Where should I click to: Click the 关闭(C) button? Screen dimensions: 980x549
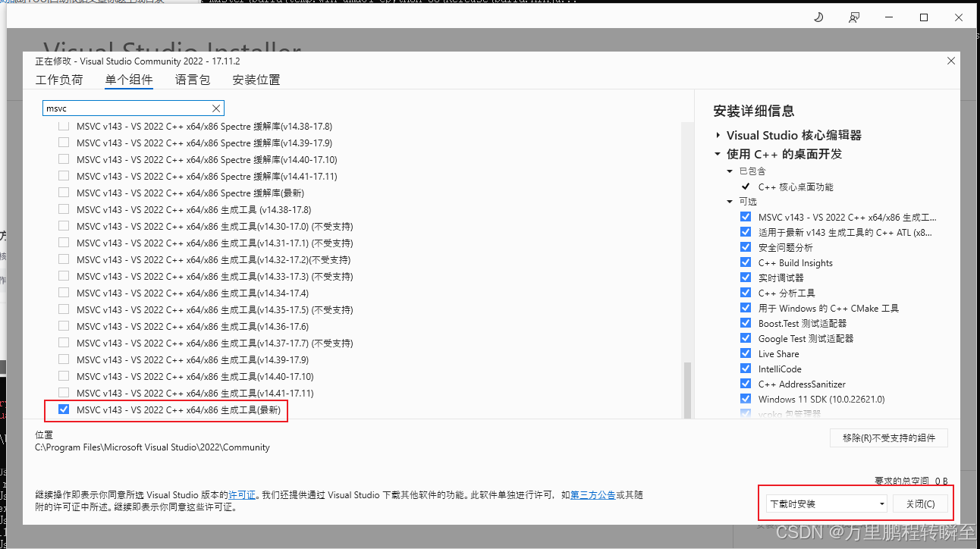click(x=922, y=504)
